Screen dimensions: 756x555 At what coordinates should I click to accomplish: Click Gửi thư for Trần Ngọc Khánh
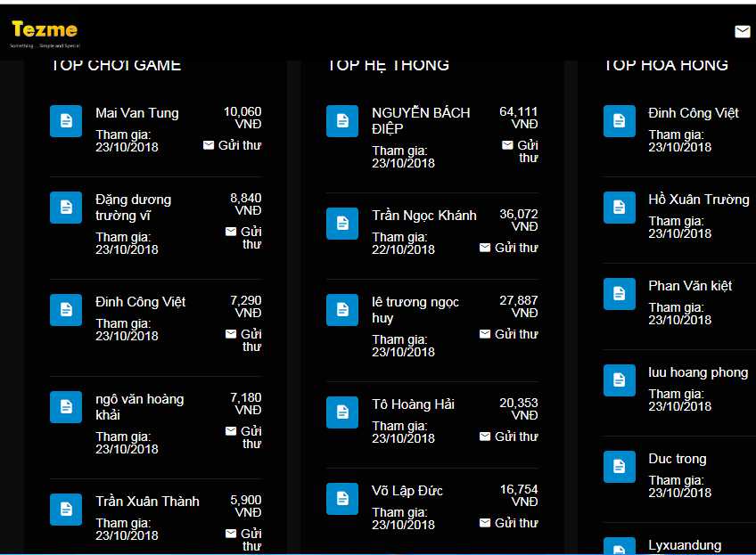pos(508,248)
